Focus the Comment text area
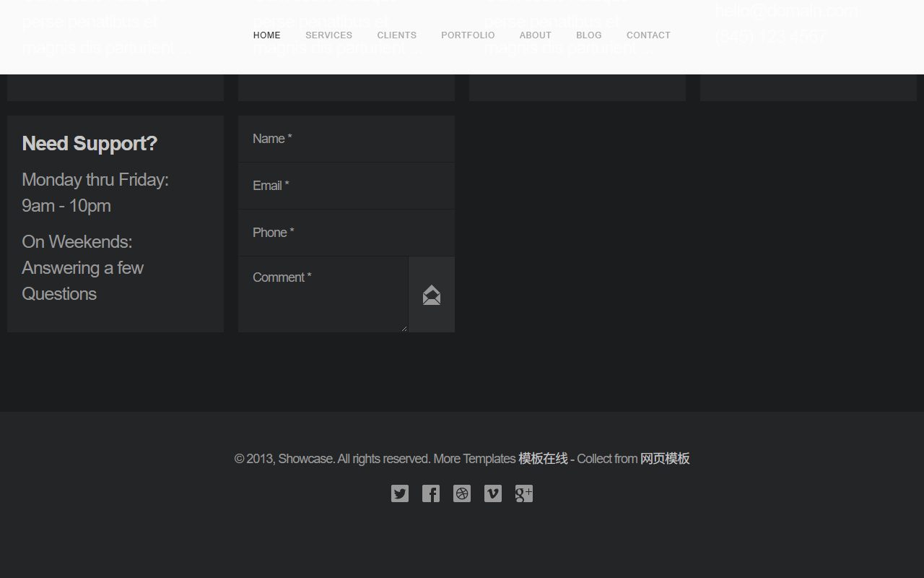Screen dimensions: 924x578 point(323,295)
